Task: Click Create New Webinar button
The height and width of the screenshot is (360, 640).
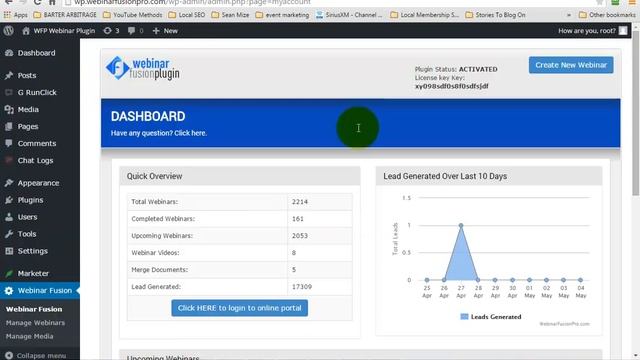Action: click(x=571, y=65)
